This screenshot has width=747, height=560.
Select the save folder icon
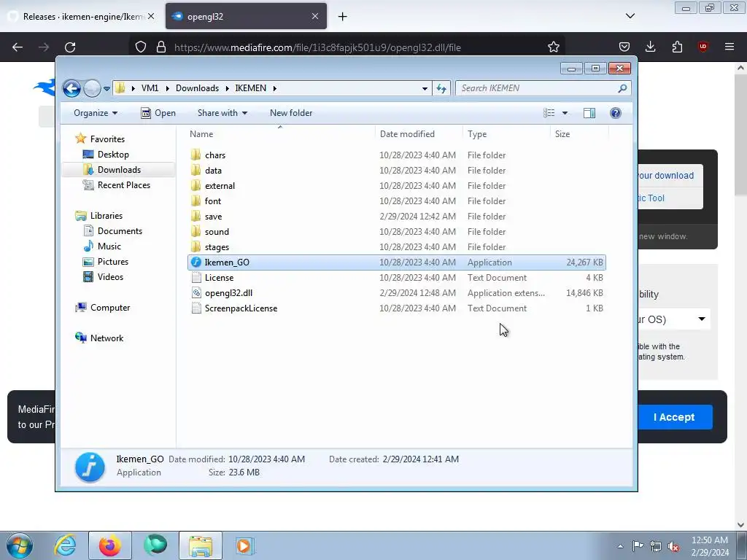196,216
